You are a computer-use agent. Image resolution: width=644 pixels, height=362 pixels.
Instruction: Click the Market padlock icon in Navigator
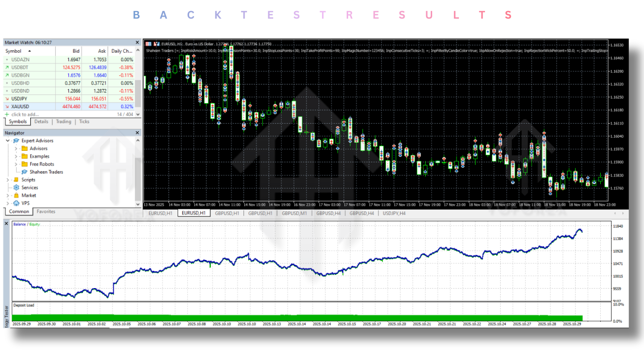coord(16,196)
